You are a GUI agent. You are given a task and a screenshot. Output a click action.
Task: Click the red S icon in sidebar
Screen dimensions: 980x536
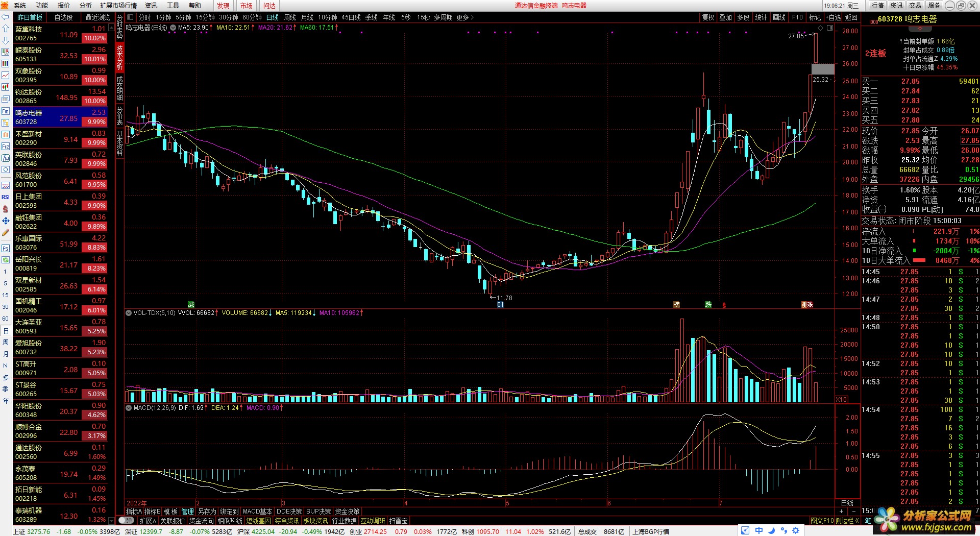[6, 209]
